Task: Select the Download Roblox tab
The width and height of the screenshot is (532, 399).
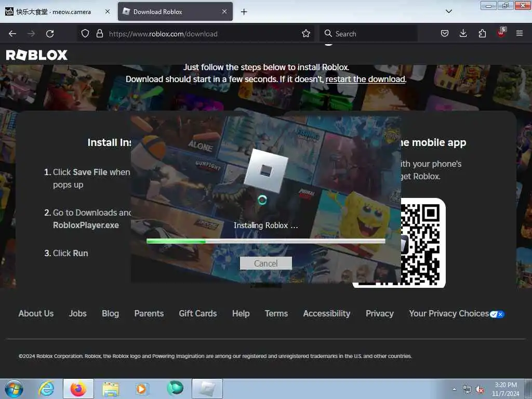Action: (x=175, y=12)
